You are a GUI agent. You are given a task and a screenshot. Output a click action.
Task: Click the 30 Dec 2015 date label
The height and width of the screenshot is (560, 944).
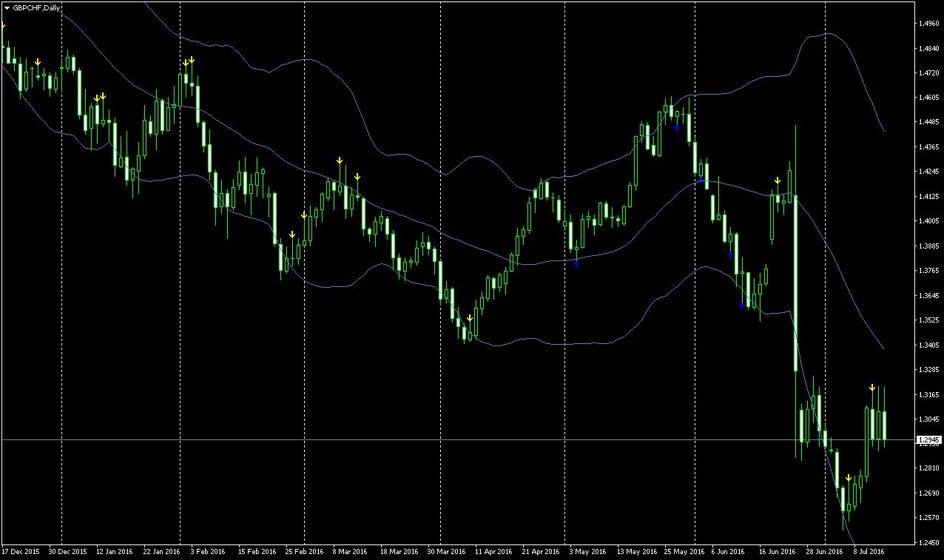(68, 552)
